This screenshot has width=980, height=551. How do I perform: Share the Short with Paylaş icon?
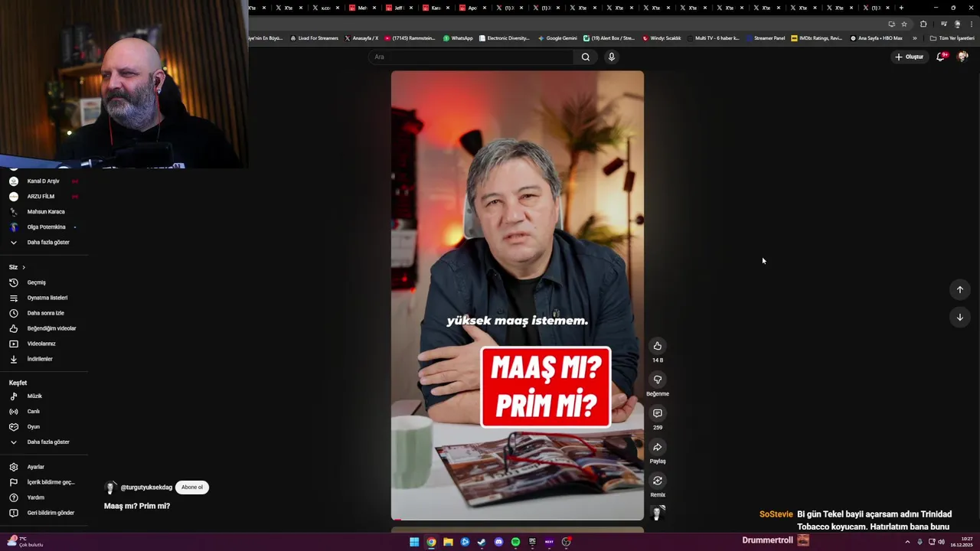point(657,447)
